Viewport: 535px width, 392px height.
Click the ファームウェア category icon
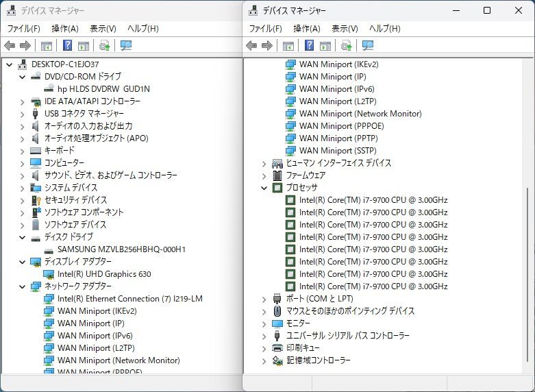click(x=277, y=175)
